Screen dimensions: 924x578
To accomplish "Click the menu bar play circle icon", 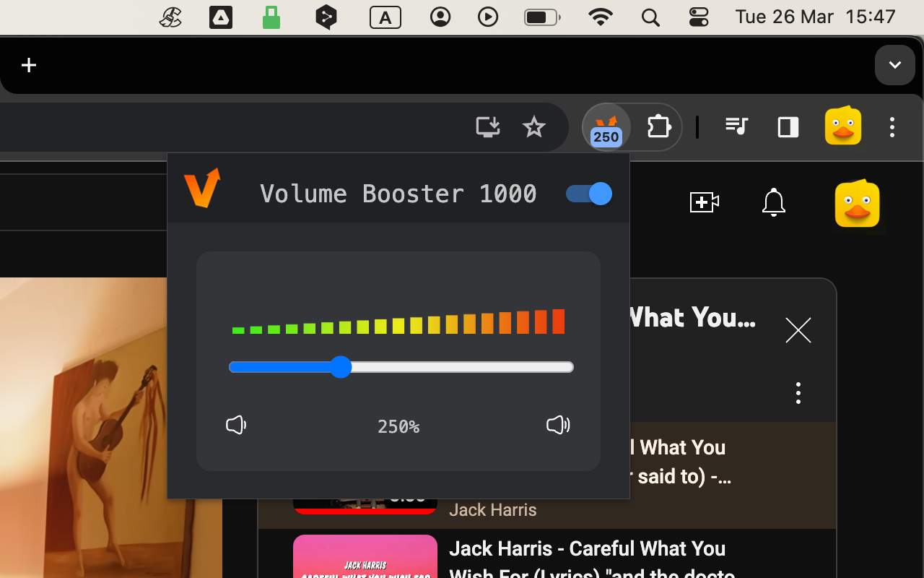I will pyautogui.click(x=488, y=17).
